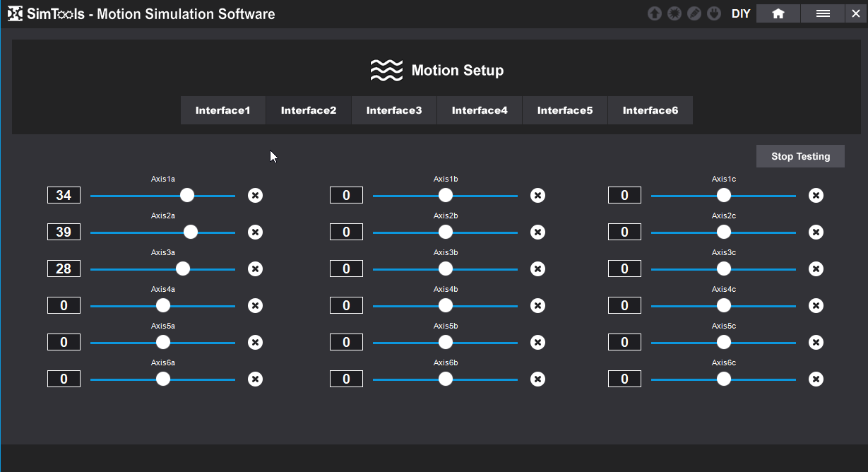Click the pencil status icon in title bar
This screenshot has width=868, height=472.
[694, 13]
